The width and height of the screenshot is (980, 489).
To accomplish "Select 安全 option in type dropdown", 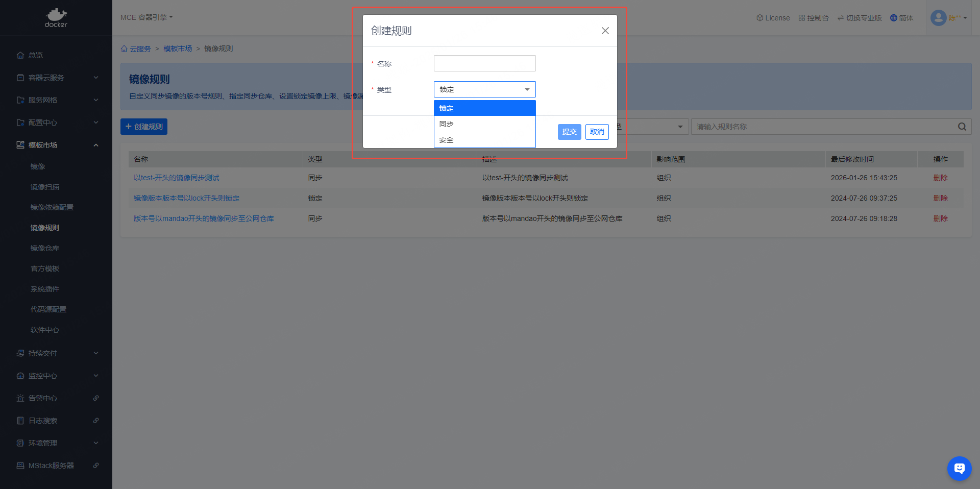I will (484, 140).
